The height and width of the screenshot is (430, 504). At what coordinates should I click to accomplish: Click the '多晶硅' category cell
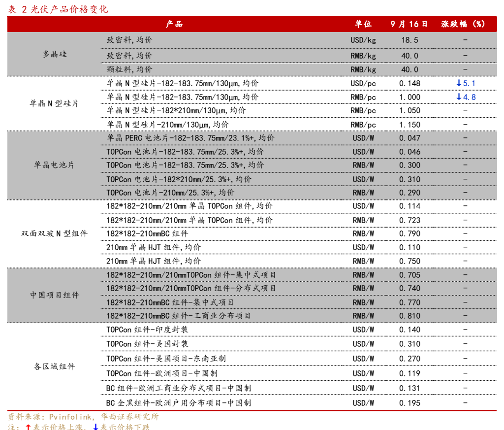click(55, 54)
